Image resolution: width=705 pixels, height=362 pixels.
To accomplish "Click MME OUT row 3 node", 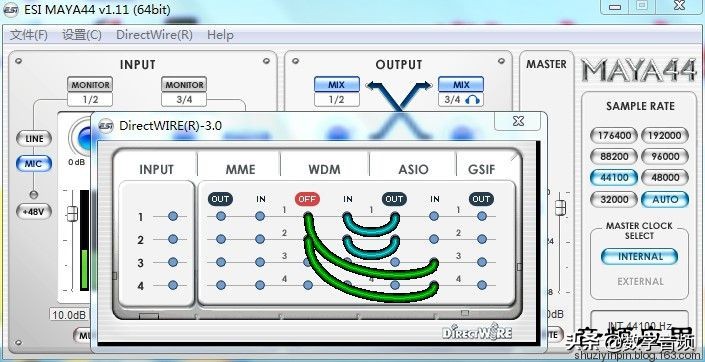I will (x=221, y=262).
